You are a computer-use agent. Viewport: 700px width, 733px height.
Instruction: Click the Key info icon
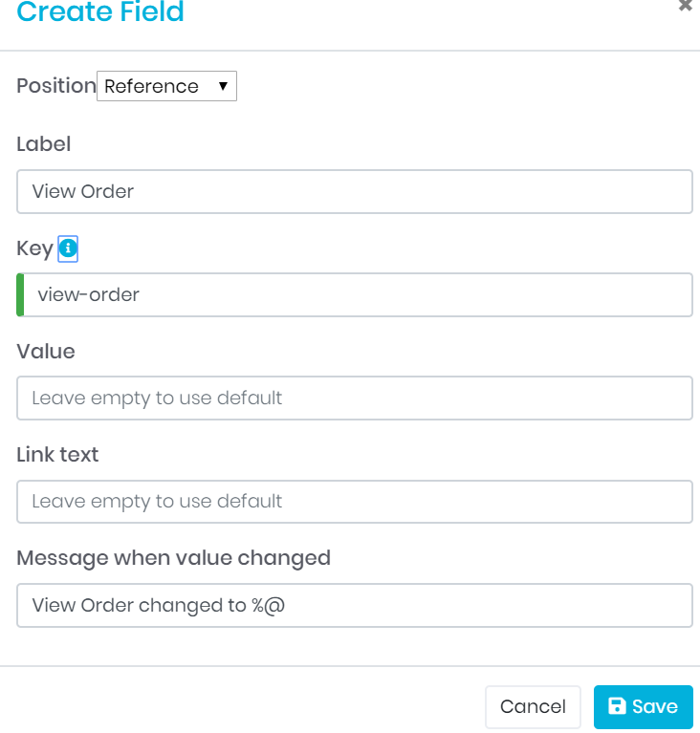pyautogui.click(x=67, y=249)
